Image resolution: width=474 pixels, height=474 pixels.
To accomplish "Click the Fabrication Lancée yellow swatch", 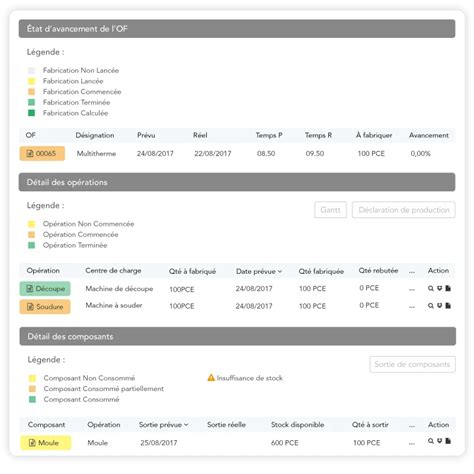I will point(31,81).
